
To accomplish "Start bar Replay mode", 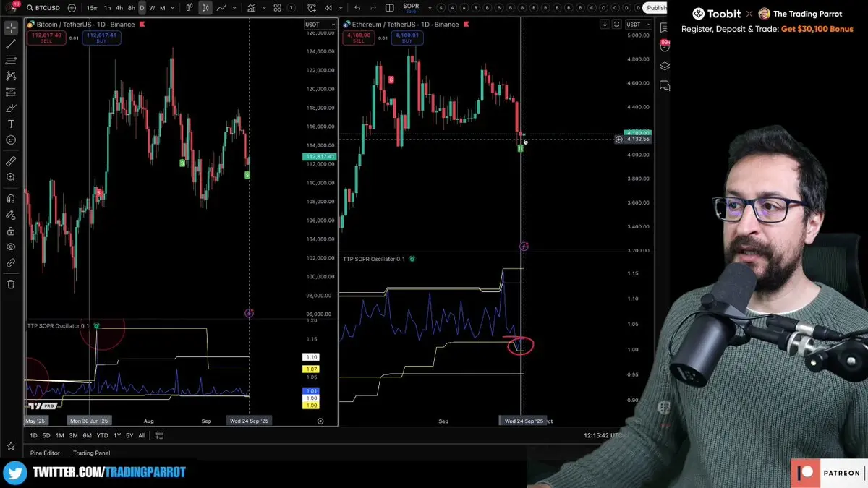I will tap(328, 8).
